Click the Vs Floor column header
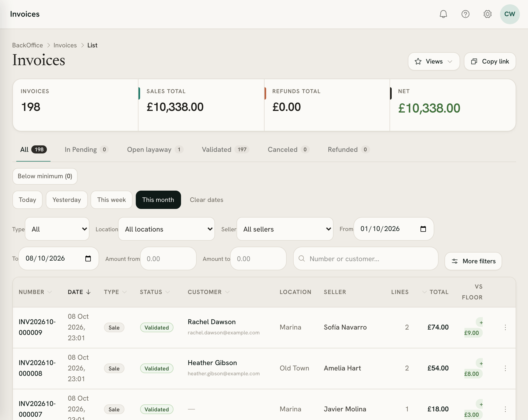Screen dimensions: 528x420 [x=472, y=292]
